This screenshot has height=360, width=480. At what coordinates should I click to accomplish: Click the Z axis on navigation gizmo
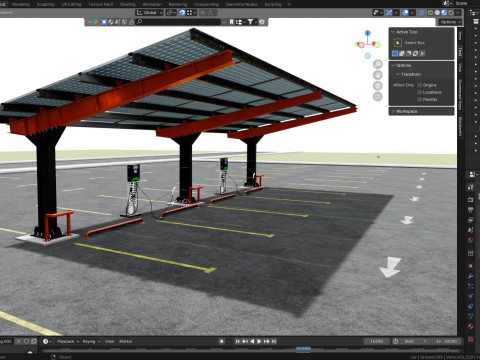368,33
